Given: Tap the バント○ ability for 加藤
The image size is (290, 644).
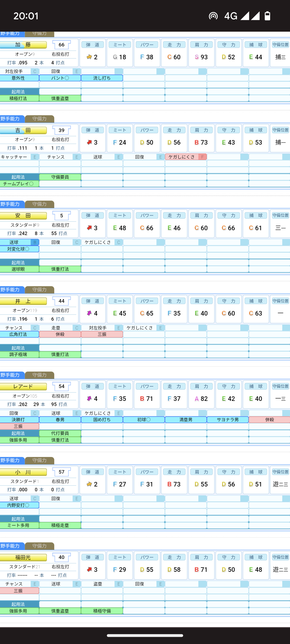Looking at the screenshot, I should point(60,78).
